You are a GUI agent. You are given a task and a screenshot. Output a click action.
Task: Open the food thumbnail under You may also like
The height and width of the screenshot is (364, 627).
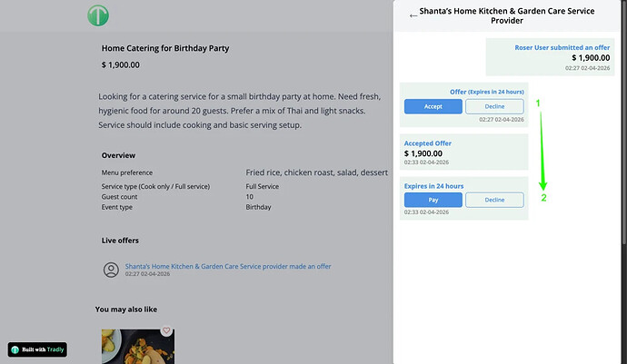coord(137,346)
